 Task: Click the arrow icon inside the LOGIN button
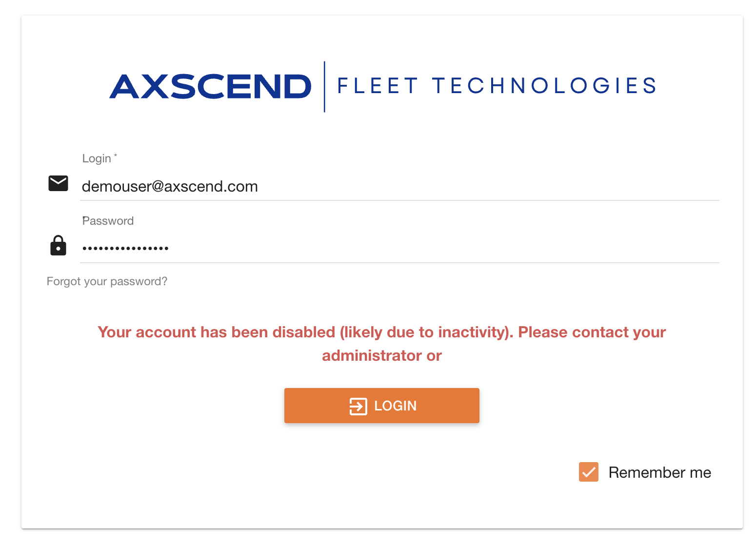[358, 406]
